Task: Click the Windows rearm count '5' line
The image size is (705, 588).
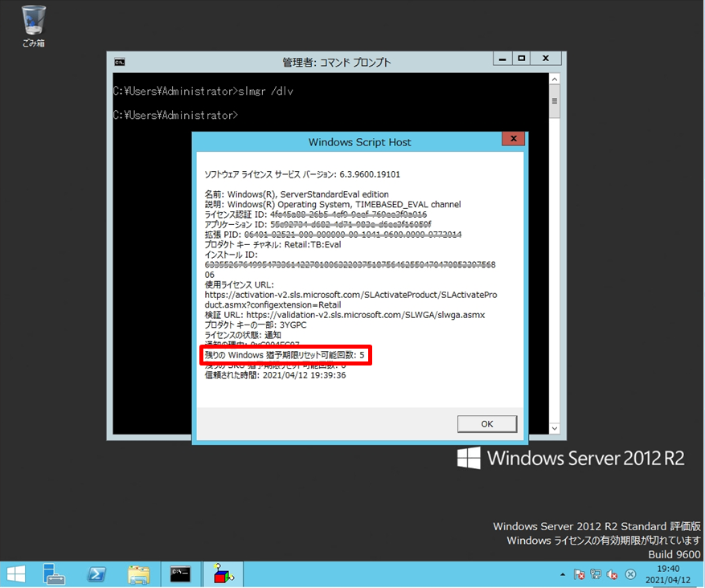Action: pos(285,355)
